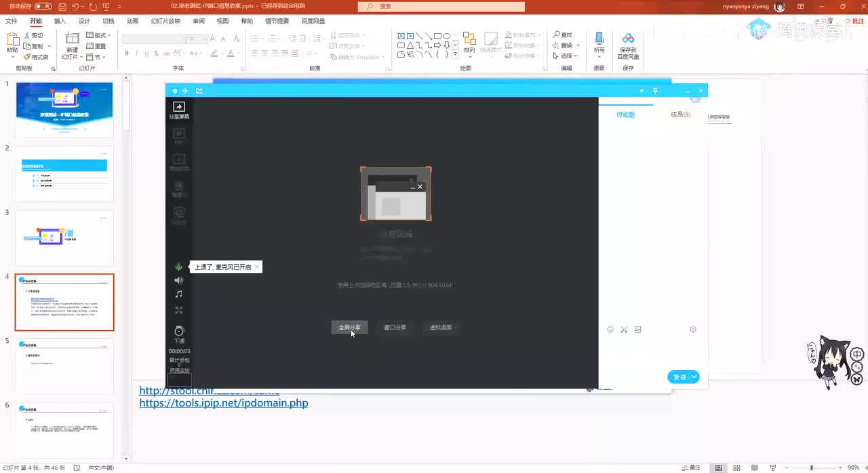Toggle the AutoSave (自动保存) switch

[43, 6]
